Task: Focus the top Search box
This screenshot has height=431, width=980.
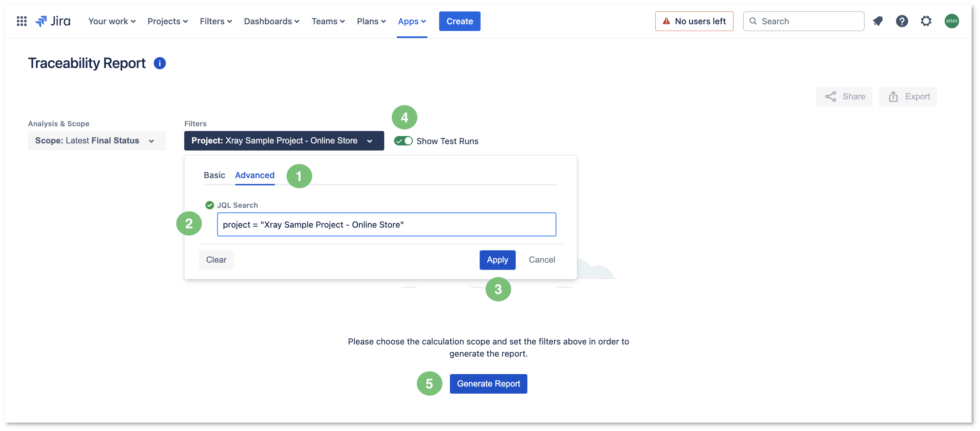Action: pos(803,21)
